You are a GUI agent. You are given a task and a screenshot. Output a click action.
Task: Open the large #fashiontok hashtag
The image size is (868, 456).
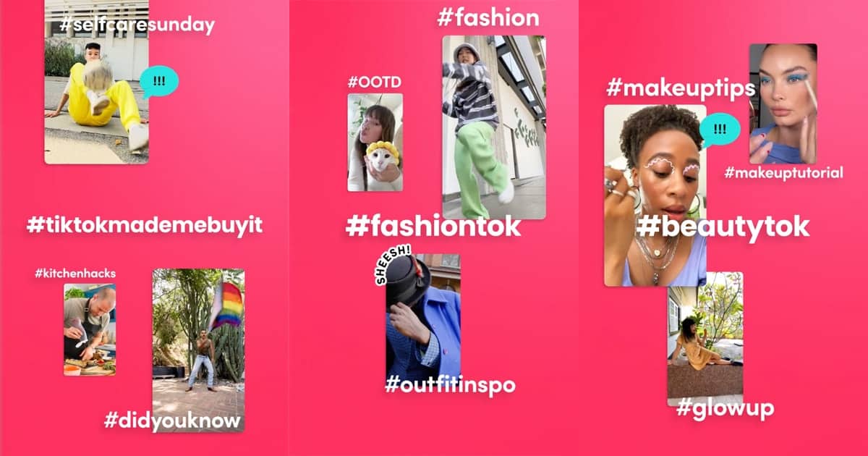tap(433, 226)
